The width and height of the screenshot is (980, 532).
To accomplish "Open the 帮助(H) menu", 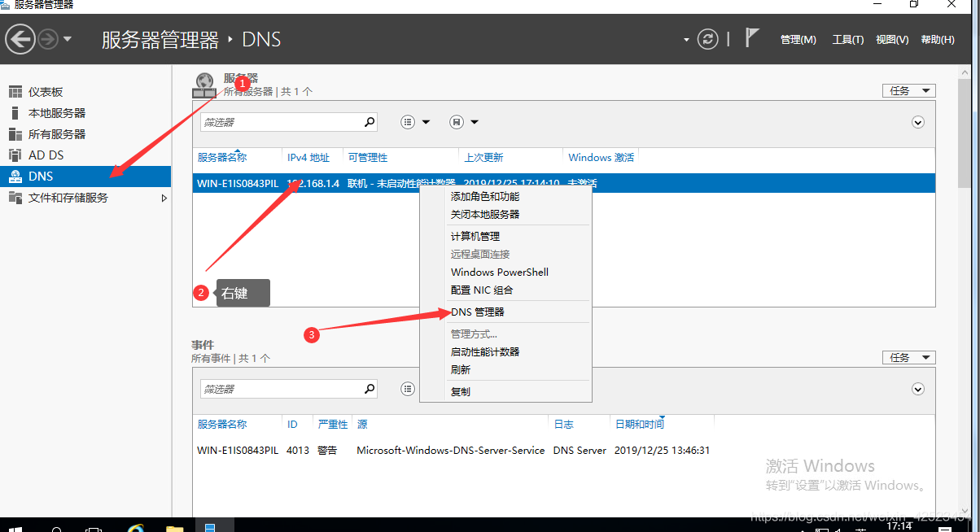I will point(938,40).
